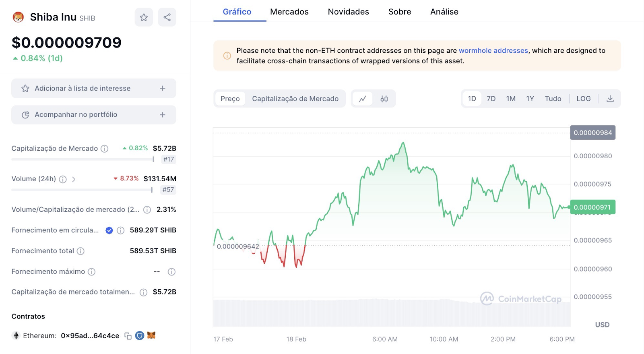The height and width of the screenshot is (354, 644).
Task: Click plus icon on watchlist row
Action: coord(163,88)
